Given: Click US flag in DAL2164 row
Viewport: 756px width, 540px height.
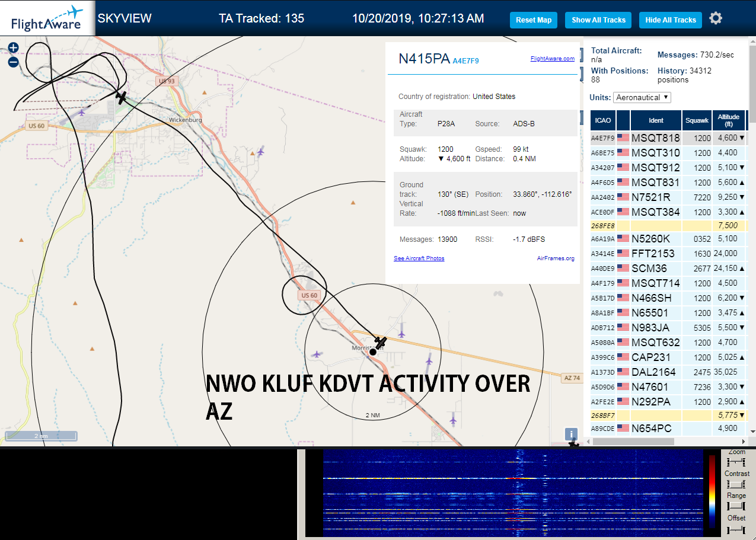Looking at the screenshot, I should [x=623, y=372].
